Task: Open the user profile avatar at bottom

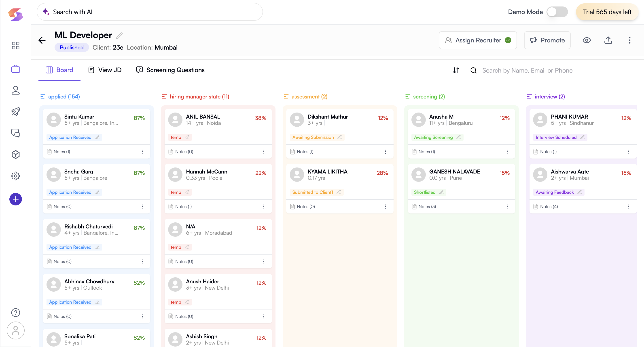Action: 15,330
